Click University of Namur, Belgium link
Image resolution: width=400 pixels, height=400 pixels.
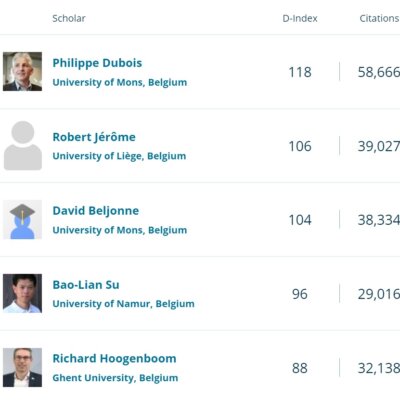tap(123, 304)
